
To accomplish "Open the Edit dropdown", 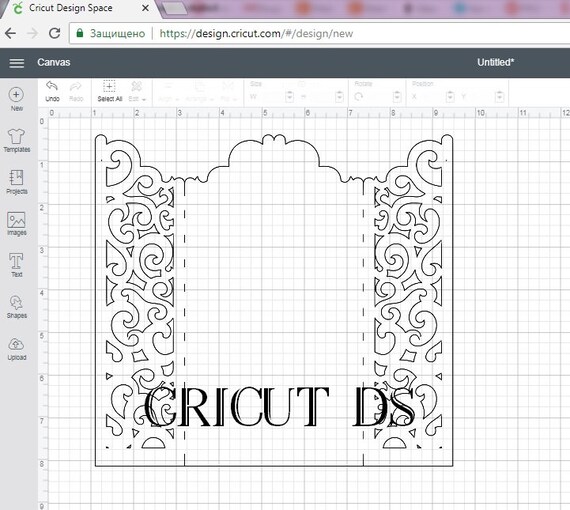I will (137, 91).
